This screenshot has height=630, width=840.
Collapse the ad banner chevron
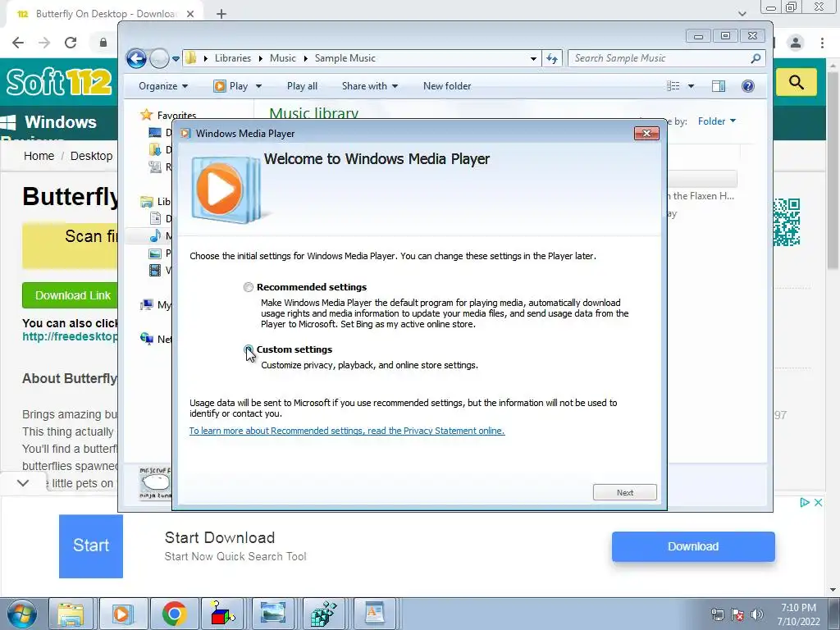[23, 483]
